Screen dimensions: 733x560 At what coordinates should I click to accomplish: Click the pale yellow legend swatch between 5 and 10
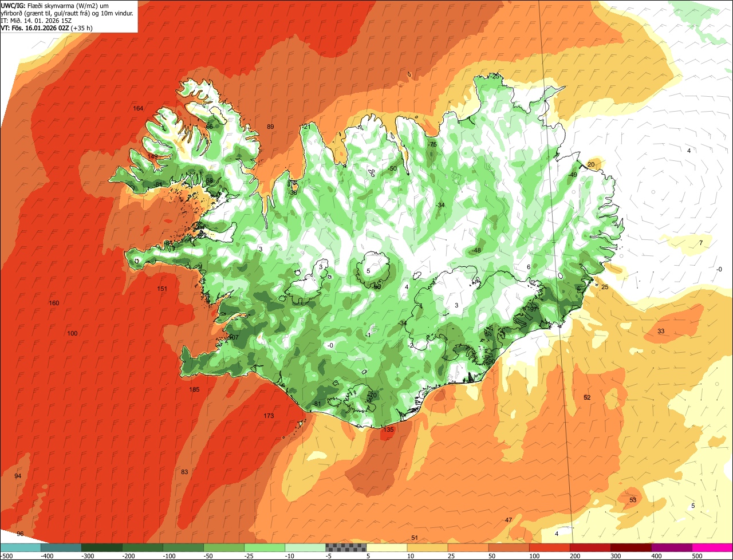[387, 547]
